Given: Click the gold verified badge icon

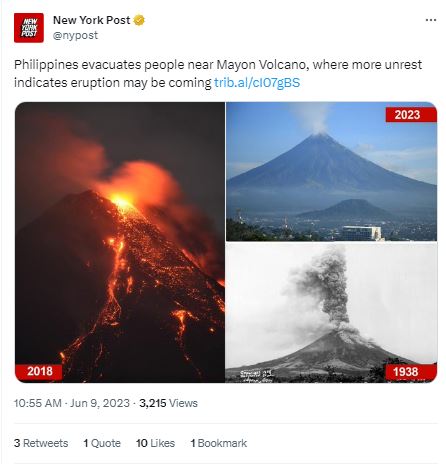Looking at the screenshot, I should point(139,20).
